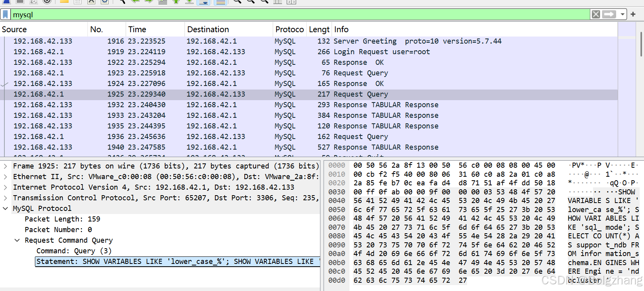The width and height of the screenshot is (644, 291).
Task: Select packet 1940 TABULAR Response row
Action: tap(309, 147)
